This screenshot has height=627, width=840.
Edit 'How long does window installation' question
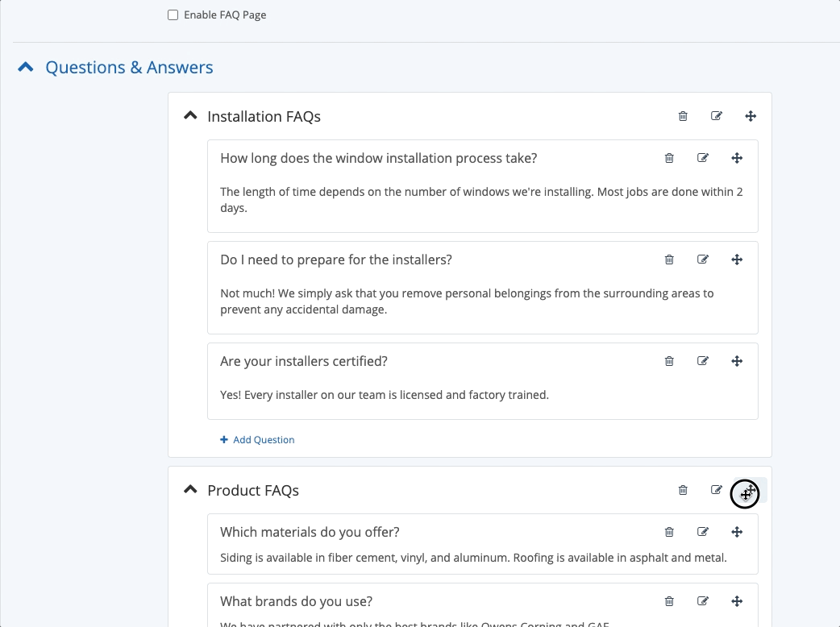pyautogui.click(x=703, y=158)
